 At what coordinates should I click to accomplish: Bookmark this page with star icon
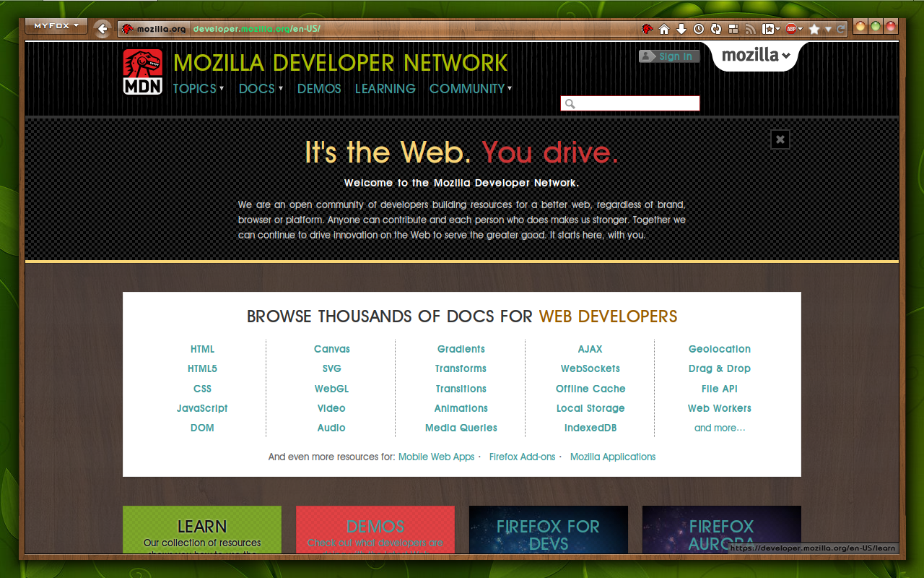pos(814,29)
